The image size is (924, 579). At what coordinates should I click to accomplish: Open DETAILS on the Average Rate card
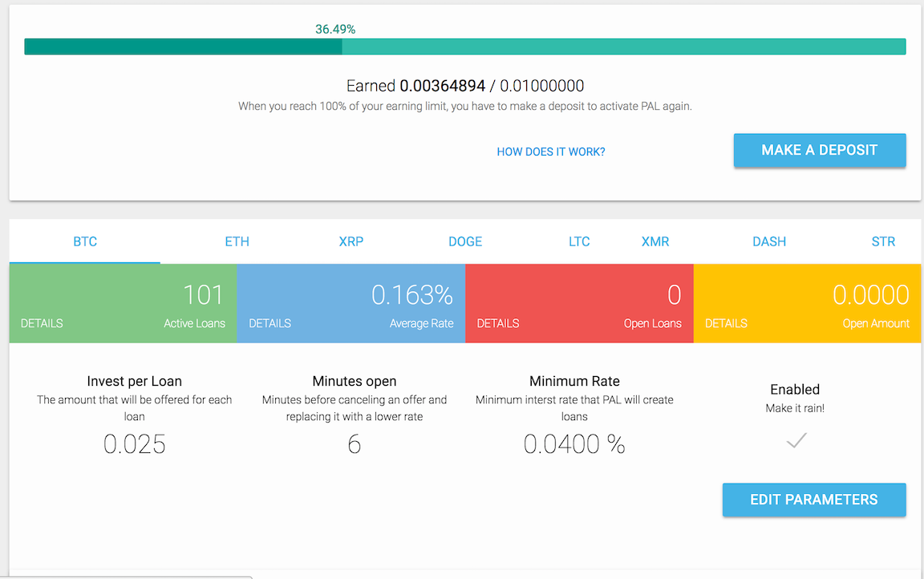[x=269, y=323]
